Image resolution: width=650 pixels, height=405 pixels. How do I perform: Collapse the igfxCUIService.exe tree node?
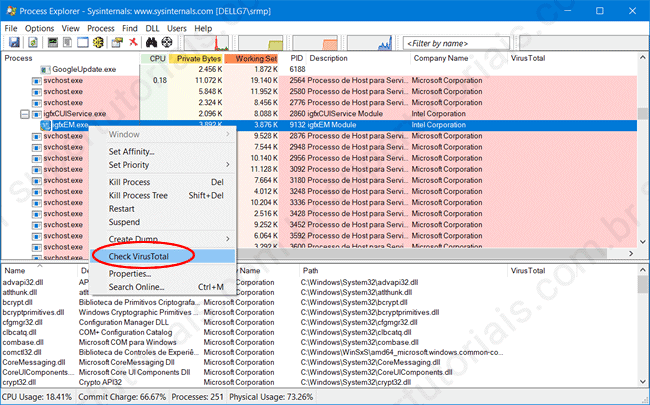(24, 114)
